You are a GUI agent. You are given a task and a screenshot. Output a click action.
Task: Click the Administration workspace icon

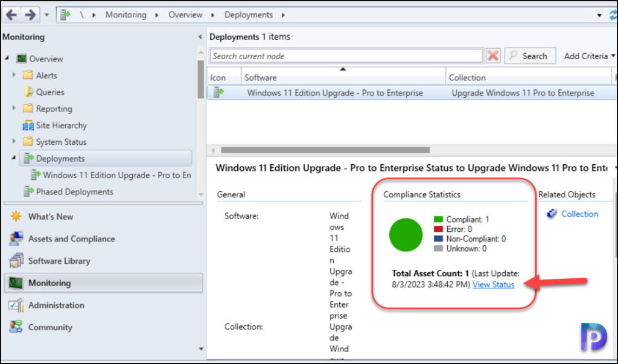point(16,305)
